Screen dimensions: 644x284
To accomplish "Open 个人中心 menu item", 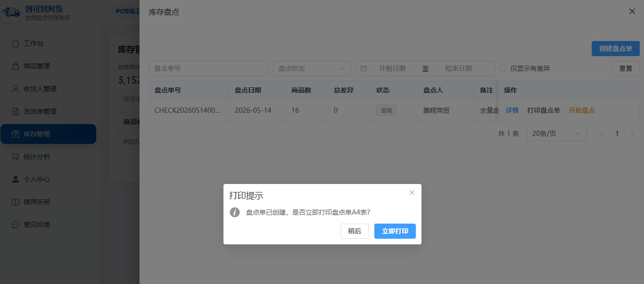I will (x=48, y=179).
